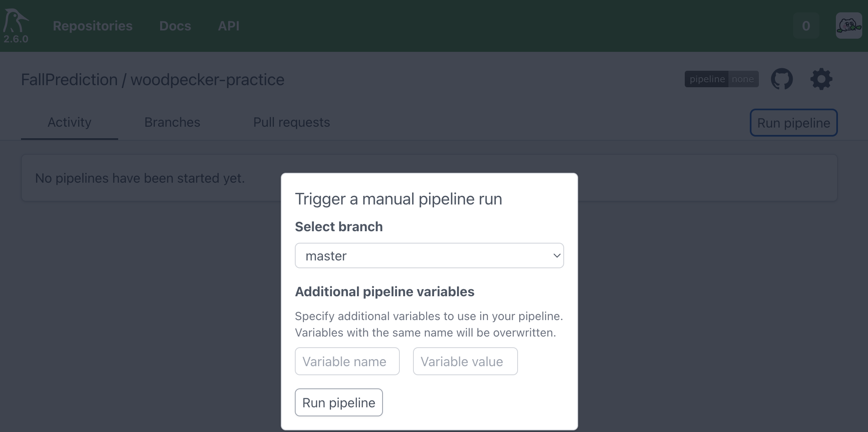This screenshot has height=432, width=868.
Task: Click the 2.6.0 version label
Action: pyautogui.click(x=16, y=39)
